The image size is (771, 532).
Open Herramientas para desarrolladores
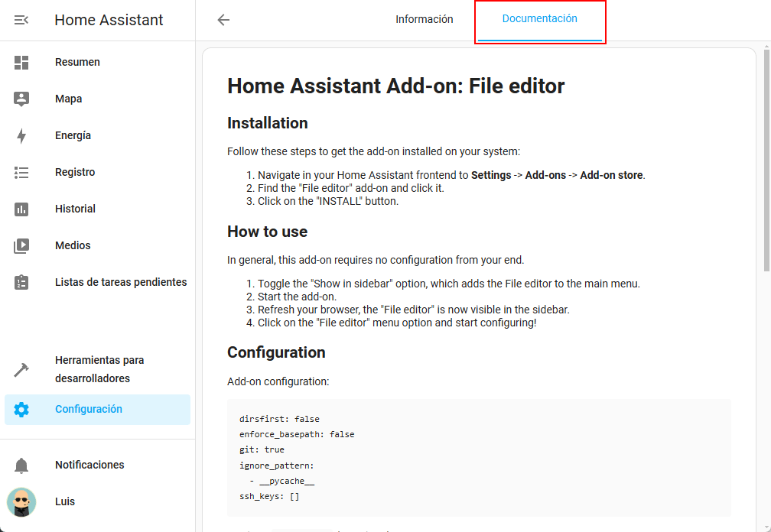[x=99, y=369]
